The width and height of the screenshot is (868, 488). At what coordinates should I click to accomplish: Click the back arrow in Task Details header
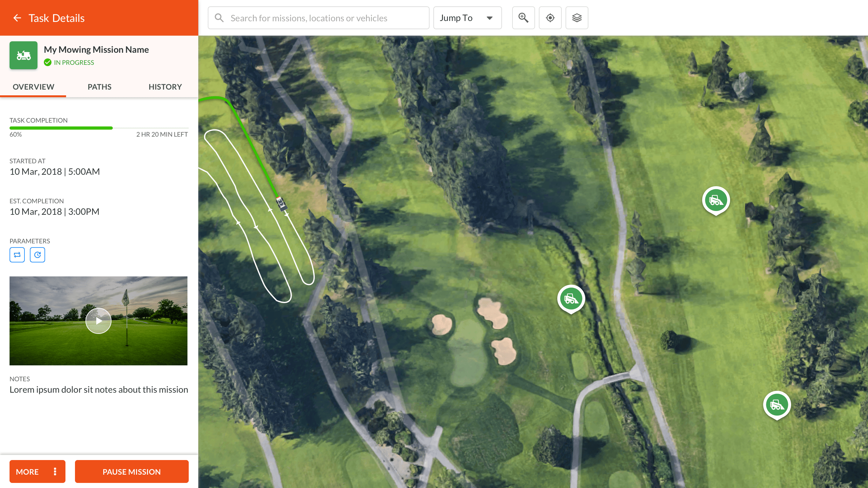17,18
